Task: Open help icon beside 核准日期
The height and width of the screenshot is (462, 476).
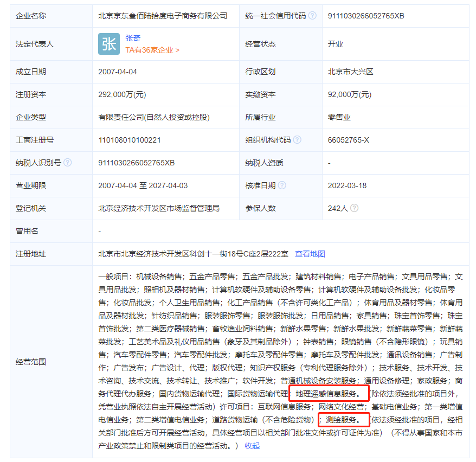Action: click(282, 185)
